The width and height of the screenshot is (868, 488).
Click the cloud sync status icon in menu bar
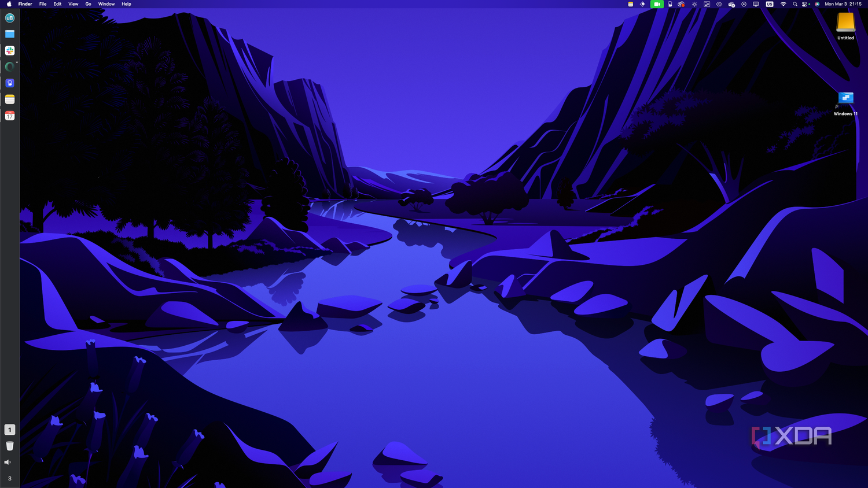[x=731, y=4]
